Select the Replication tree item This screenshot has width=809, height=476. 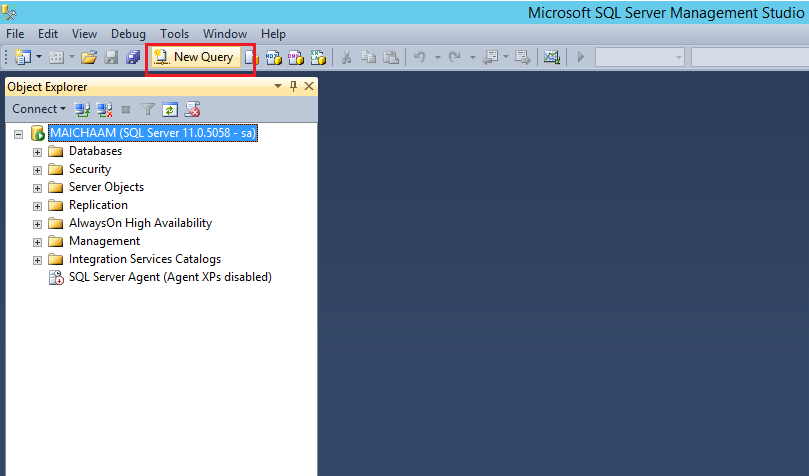(98, 205)
